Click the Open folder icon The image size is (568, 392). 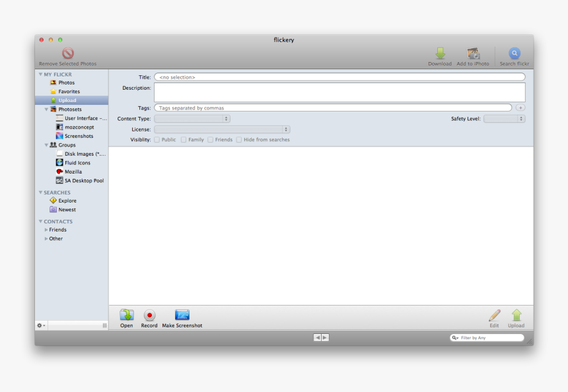[127, 315]
